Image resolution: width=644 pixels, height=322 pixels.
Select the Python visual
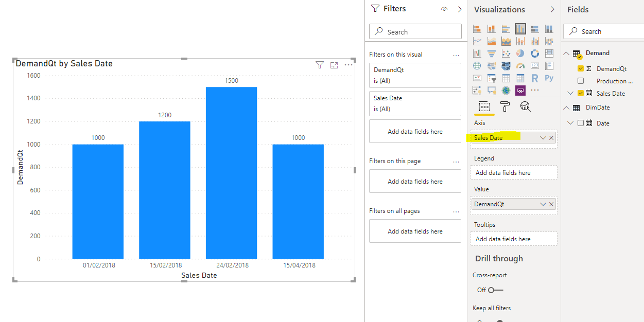(x=549, y=78)
